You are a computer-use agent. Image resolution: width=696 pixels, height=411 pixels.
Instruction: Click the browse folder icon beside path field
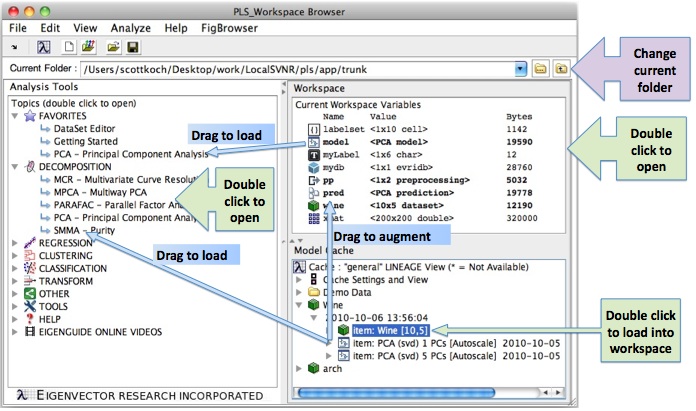pos(540,69)
